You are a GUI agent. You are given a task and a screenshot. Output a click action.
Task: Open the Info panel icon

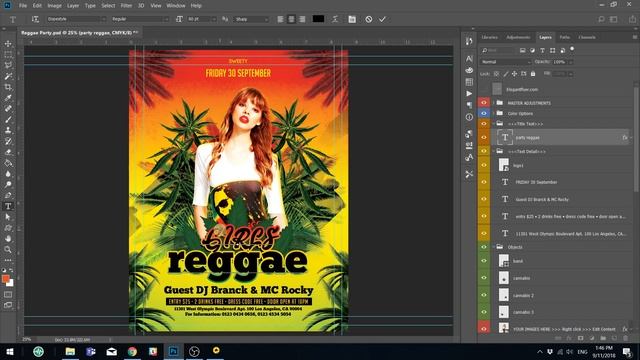click(x=469, y=117)
